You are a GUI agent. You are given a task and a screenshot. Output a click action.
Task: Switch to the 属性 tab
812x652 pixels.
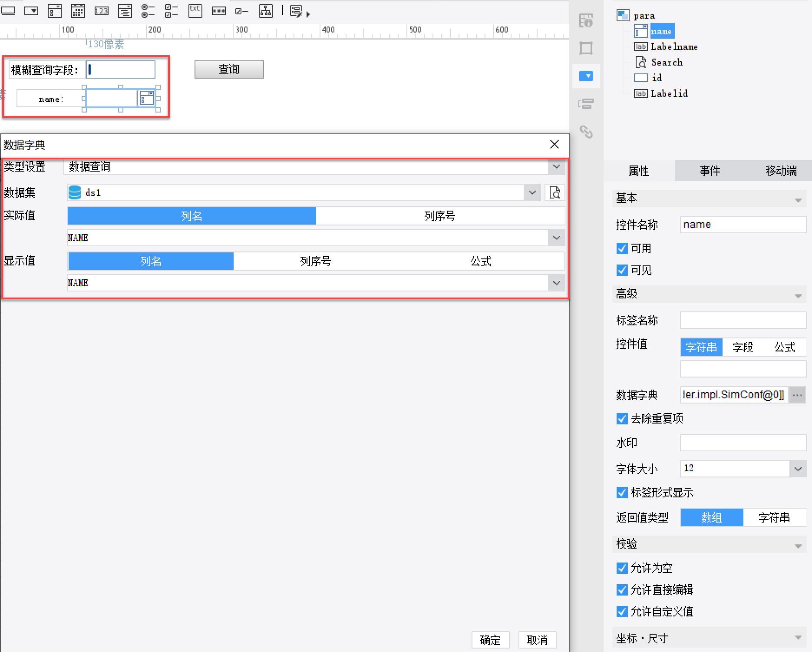pos(639,171)
